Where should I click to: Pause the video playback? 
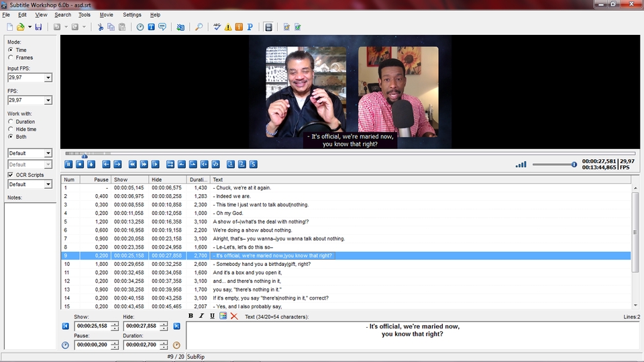pos(68,164)
